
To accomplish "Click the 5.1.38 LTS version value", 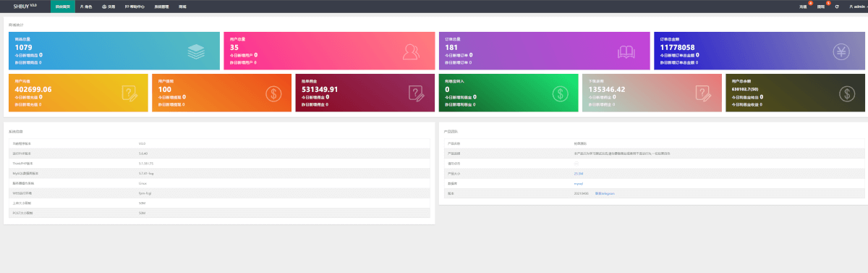I will coord(147,164).
